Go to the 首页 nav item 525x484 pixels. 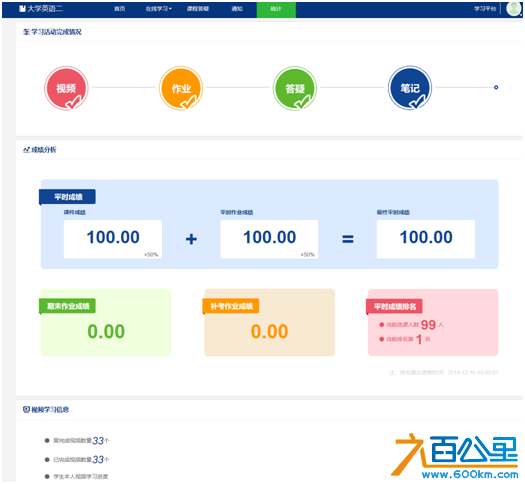click(120, 9)
